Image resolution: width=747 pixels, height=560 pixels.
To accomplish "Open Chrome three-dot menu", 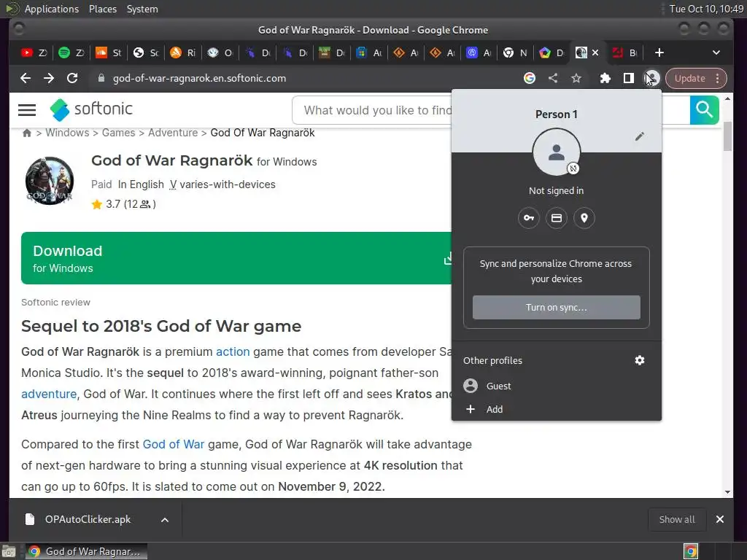I will click(x=718, y=78).
